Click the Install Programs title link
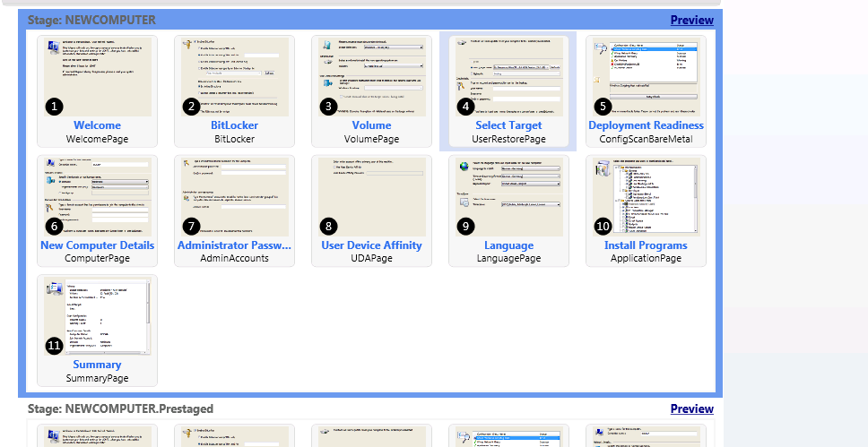868x447 pixels. [646, 245]
